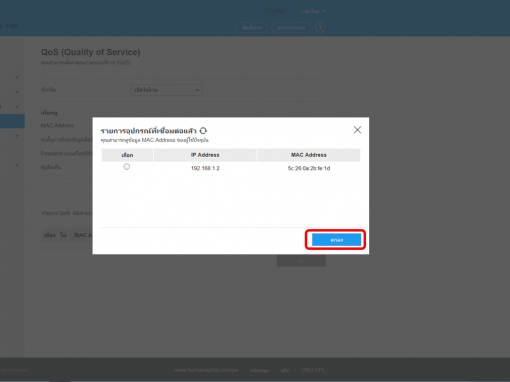Expand the first sidebar menu chevron
This screenshot has width=510, height=382.
click(17, 78)
